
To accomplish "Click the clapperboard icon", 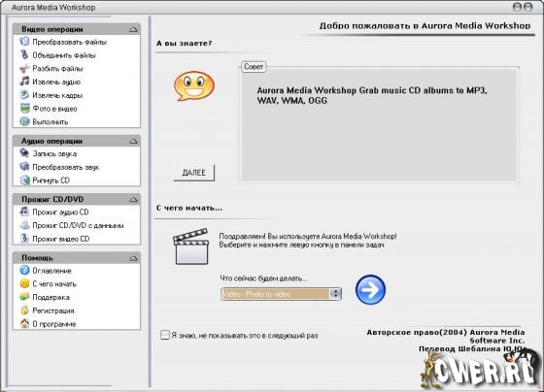I will 191,246.
